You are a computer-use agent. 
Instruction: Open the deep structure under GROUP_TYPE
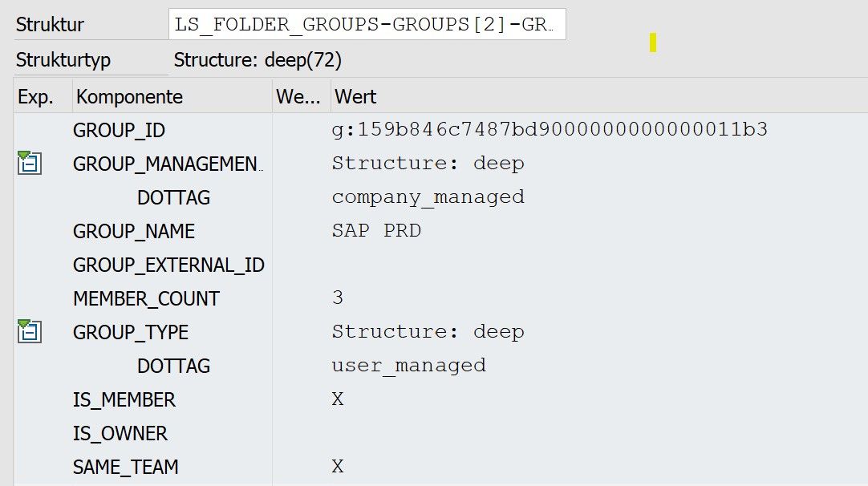(x=32, y=332)
